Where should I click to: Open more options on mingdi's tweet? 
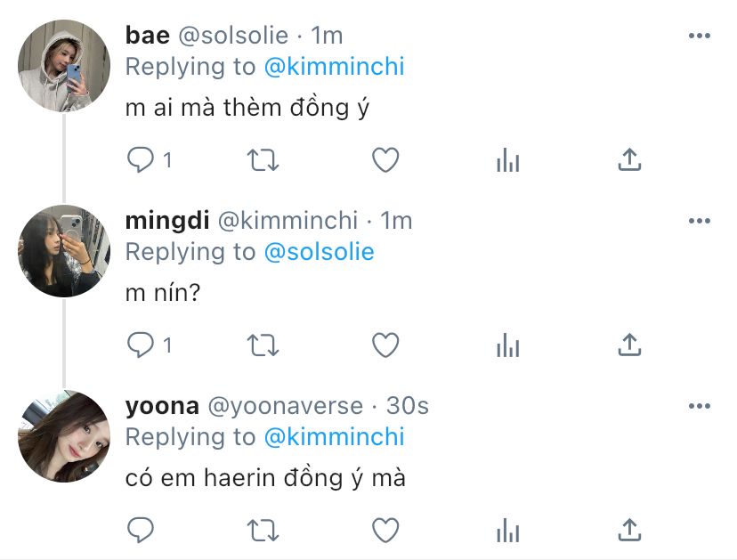(700, 221)
